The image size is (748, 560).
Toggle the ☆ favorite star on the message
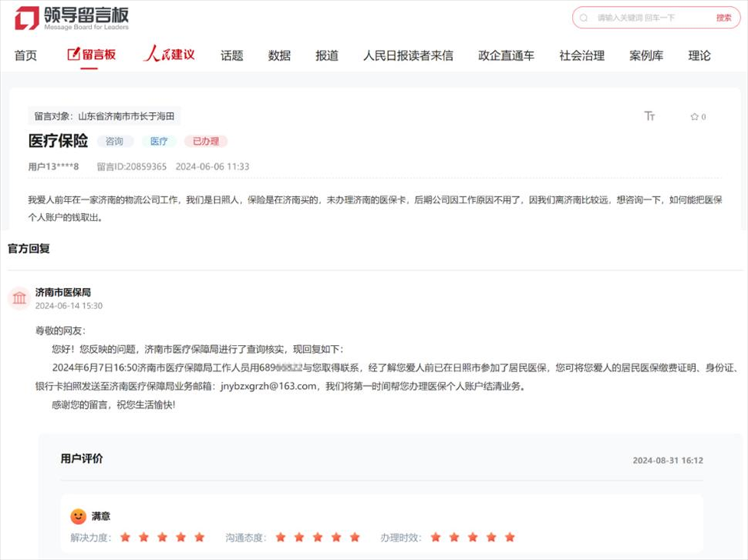(693, 116)
